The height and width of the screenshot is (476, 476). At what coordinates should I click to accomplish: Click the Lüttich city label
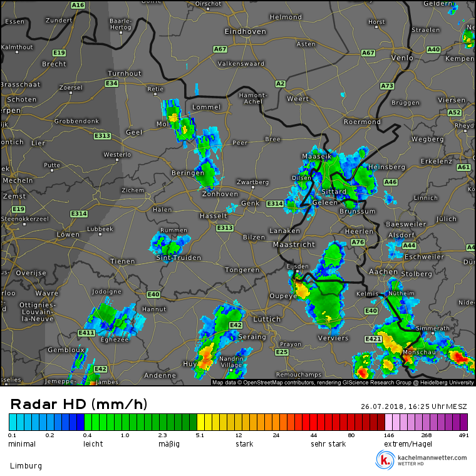click(267, 319)
